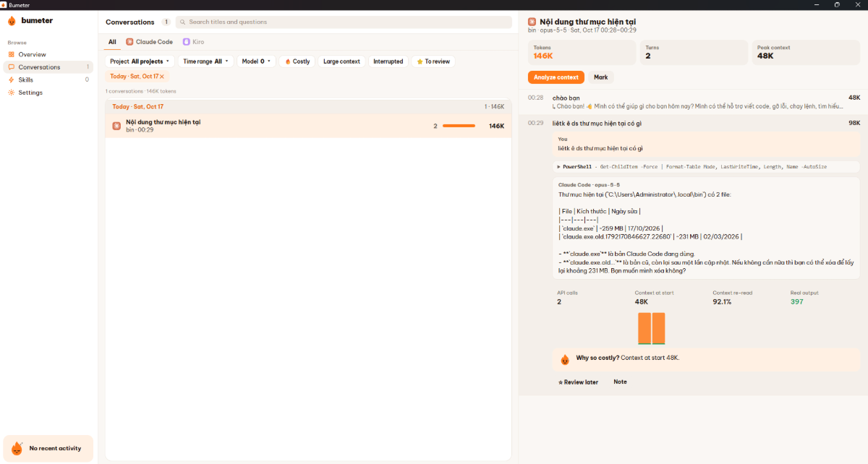Click the Why so costly explanation banner

[x=706, y=358]
